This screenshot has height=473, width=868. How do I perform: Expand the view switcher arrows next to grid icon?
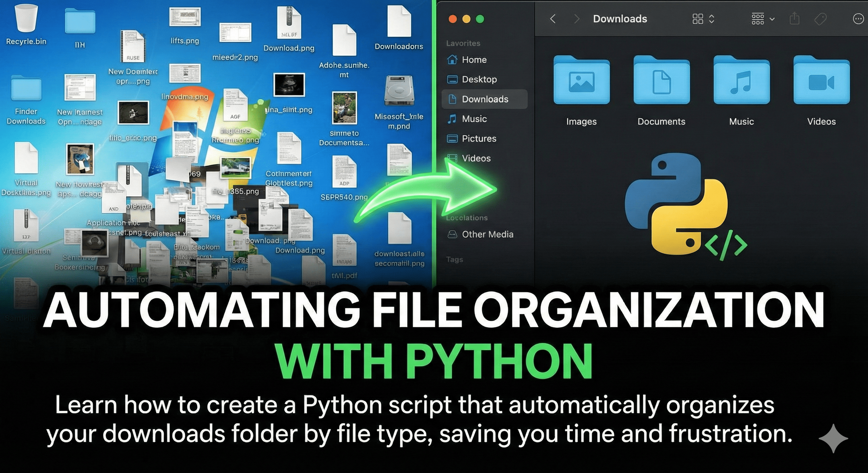[712, 19]
